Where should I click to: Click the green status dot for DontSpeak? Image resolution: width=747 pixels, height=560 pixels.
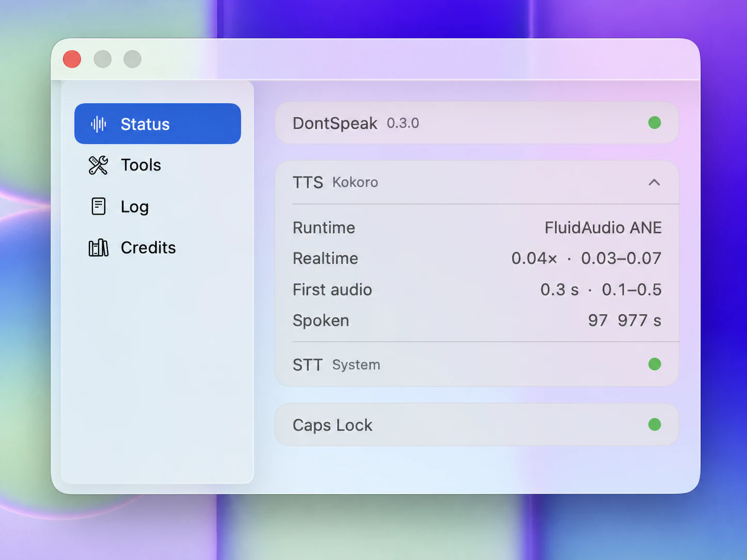655,123
